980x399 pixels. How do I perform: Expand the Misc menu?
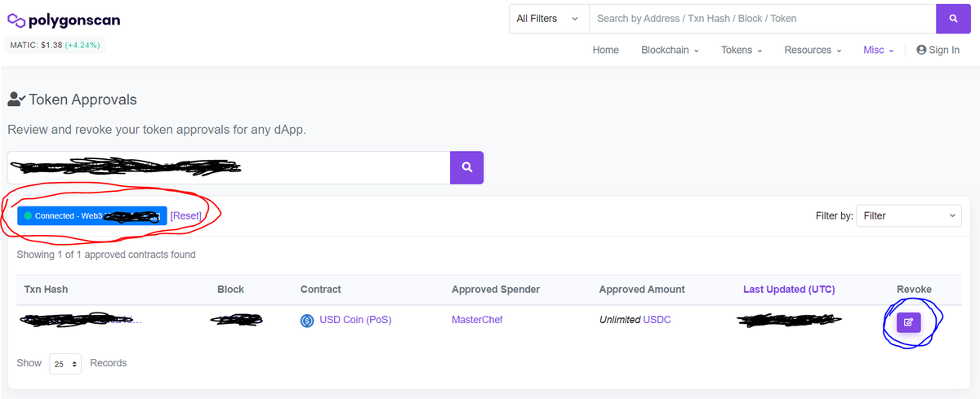879,50
